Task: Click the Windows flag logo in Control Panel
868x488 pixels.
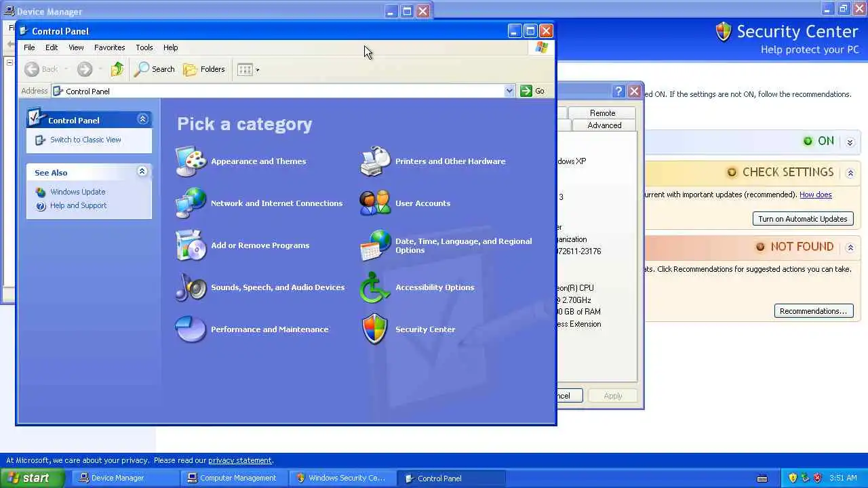Action: [541, 47]
